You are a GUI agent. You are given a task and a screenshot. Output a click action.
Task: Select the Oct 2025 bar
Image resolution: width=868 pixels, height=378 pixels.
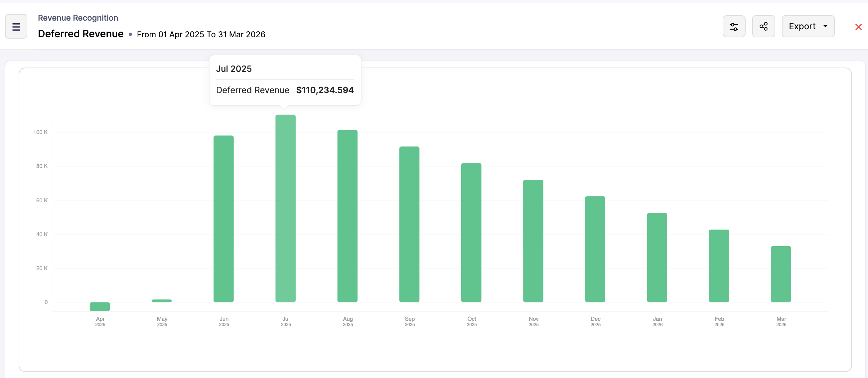(471, 233)
